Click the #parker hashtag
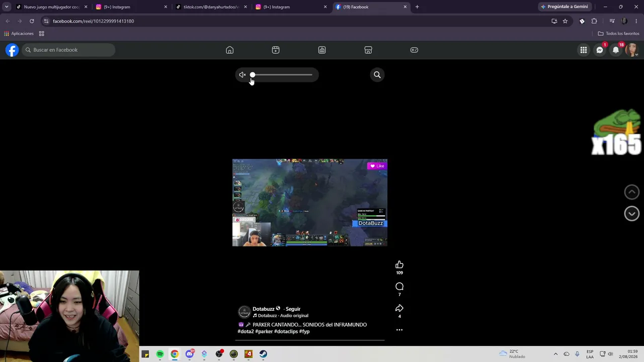This screenshot has width=644, height=362. [x=264, y=332]
